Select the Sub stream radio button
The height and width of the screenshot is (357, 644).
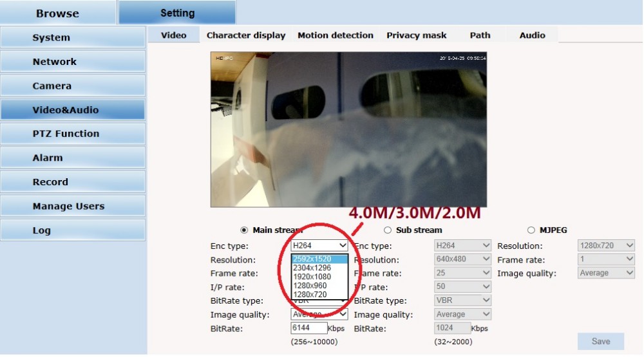388,230
